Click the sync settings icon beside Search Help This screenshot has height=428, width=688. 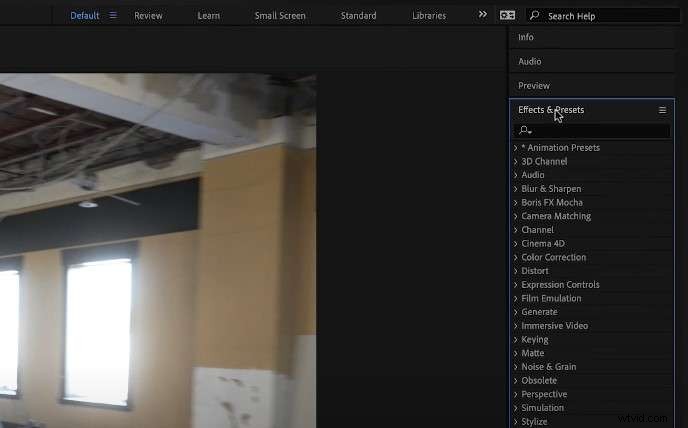[x=508, y=15]
